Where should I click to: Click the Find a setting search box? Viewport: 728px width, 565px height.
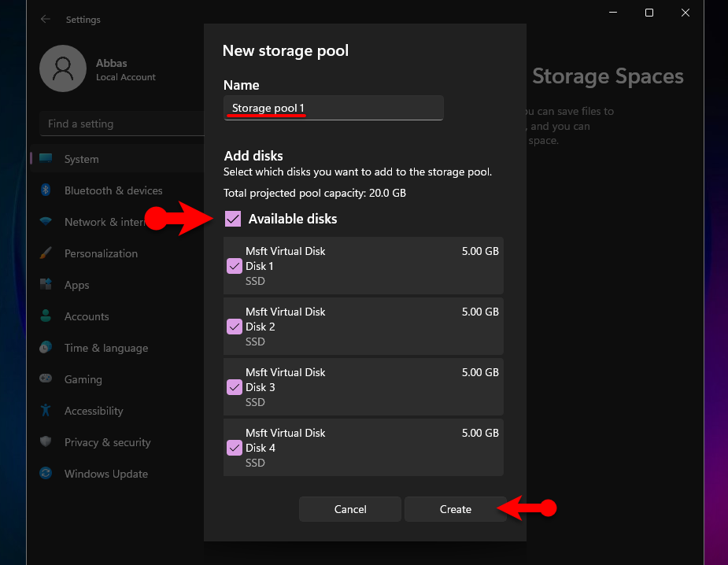click(x=122, y=124)
